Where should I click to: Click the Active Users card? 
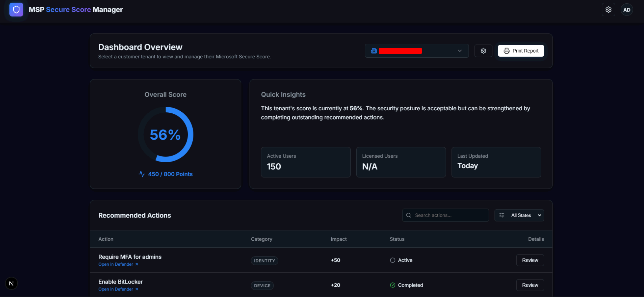(306, 162)
